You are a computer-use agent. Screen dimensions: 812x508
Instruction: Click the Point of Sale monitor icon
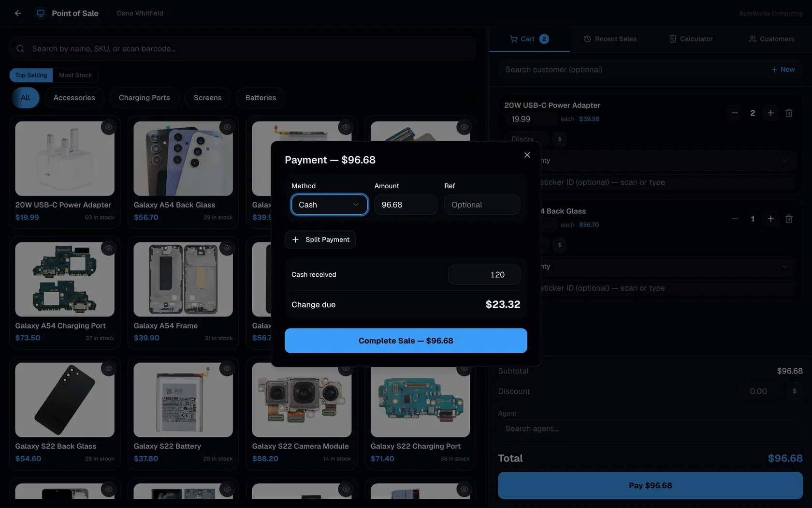tap(41, 13)
